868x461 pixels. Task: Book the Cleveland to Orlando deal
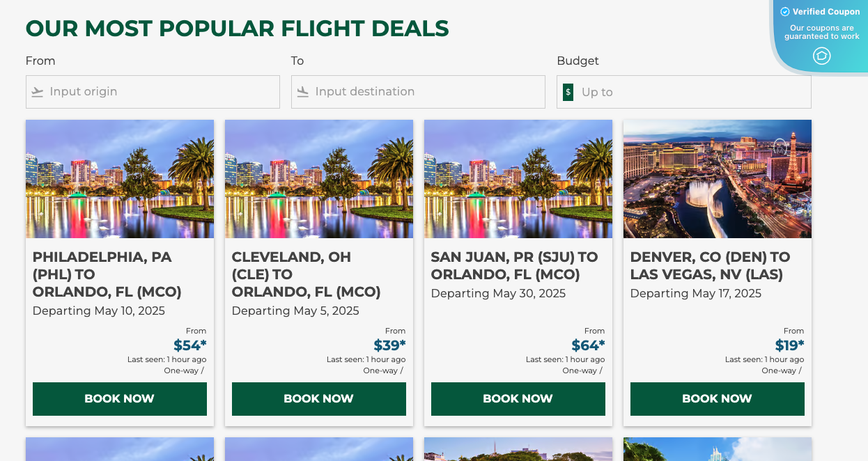318,398
